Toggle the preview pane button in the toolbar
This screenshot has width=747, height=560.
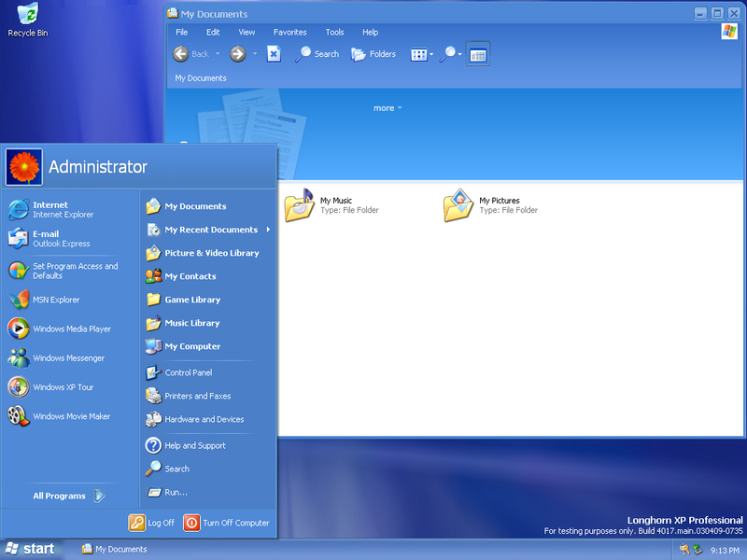(477, 54)
